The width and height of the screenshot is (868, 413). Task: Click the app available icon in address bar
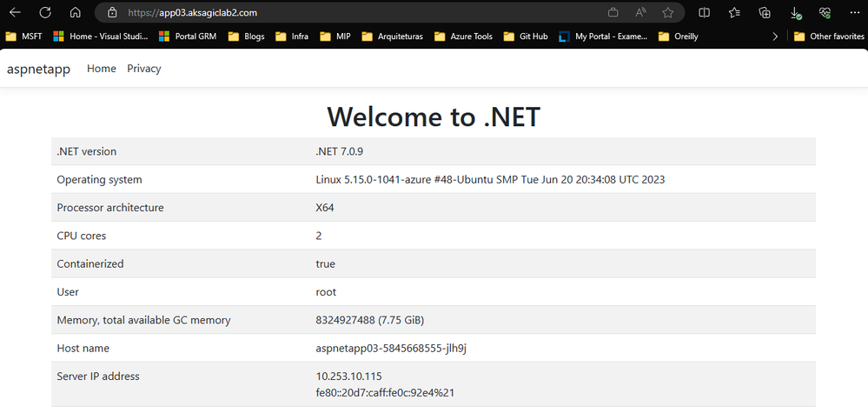(613, 12)
